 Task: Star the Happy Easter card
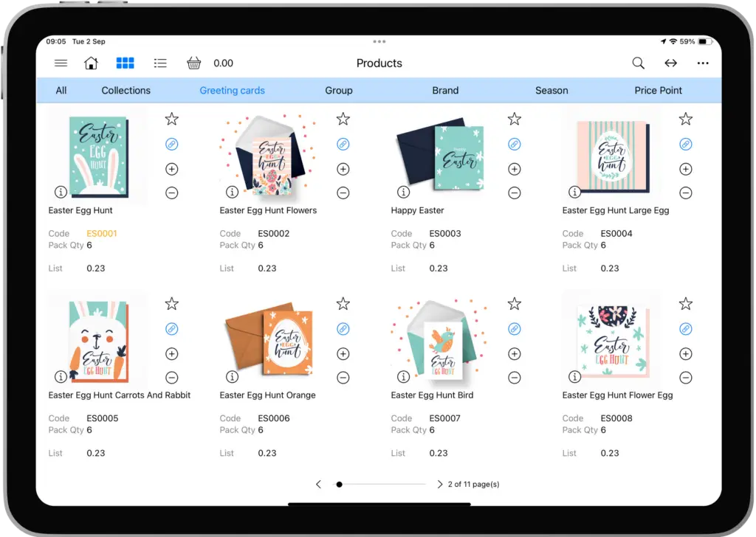click(515, 119)
